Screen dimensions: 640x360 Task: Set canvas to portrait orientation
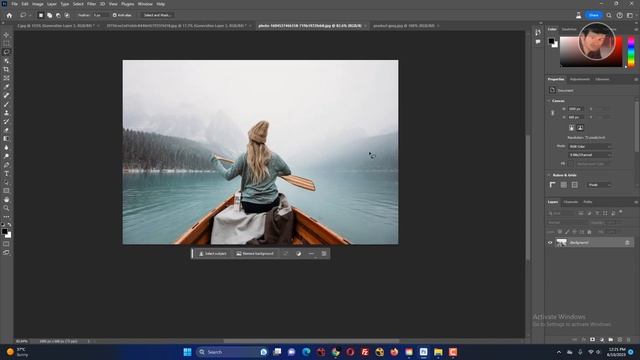[x=571, y=128]
